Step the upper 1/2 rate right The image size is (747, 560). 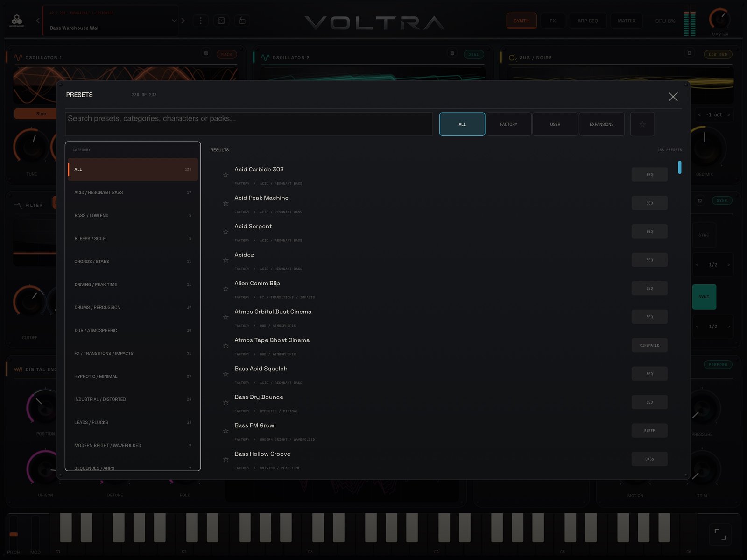coord(728,265)
